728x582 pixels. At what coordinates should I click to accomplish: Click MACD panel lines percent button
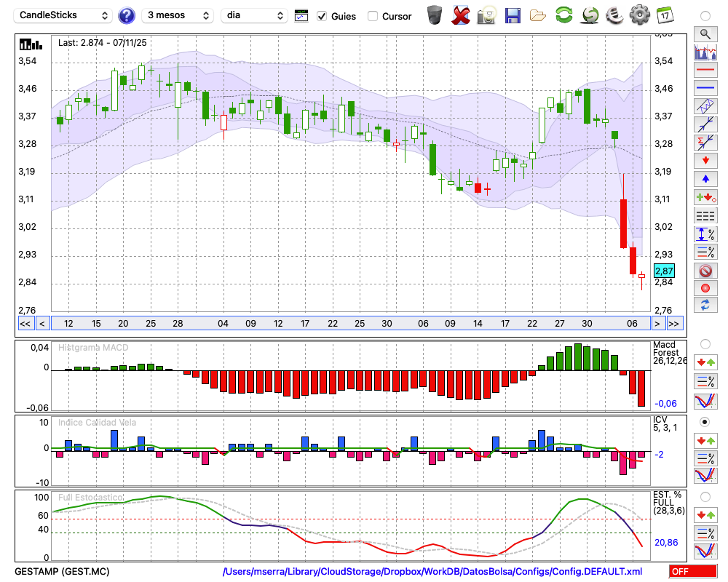pos(705,381)
